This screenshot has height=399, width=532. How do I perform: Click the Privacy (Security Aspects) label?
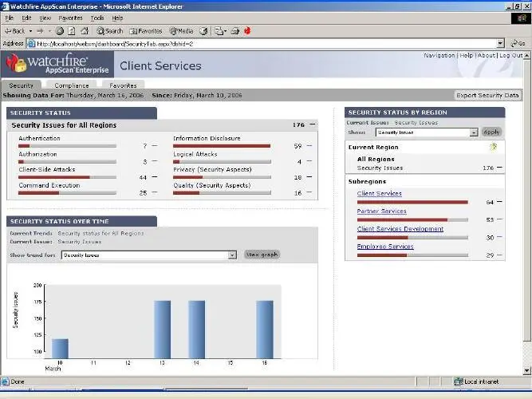212,169
